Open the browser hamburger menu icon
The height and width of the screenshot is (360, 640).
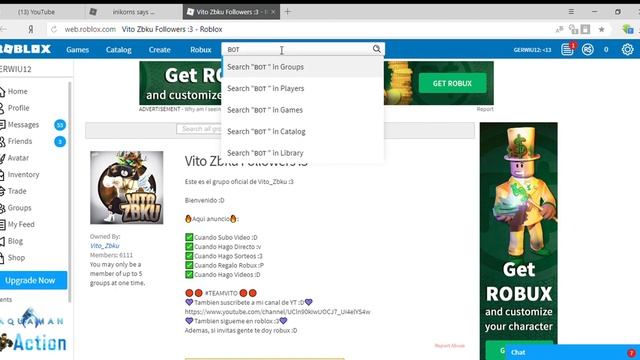click(x=571, y=11)
